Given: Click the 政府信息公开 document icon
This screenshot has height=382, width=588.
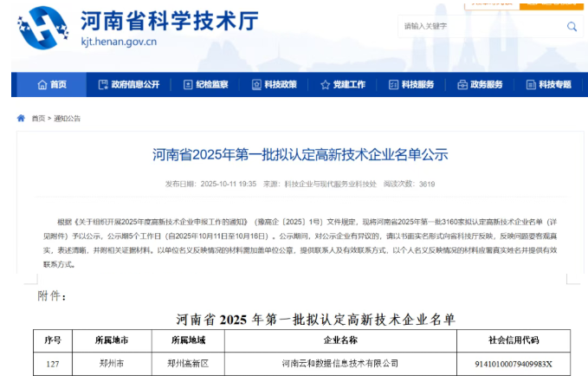Looking at the screenshot, I should tap(102, 85).
